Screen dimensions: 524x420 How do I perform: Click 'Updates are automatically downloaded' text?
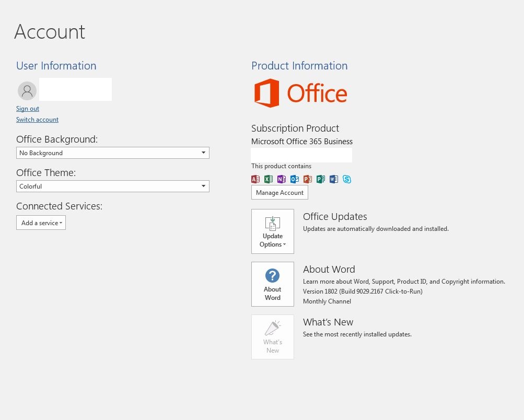376,229
